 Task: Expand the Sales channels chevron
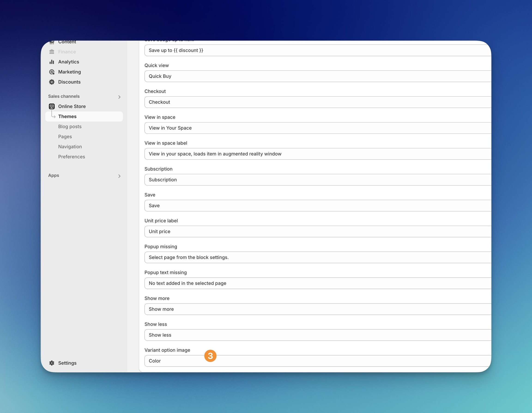(x=119, y=97)
